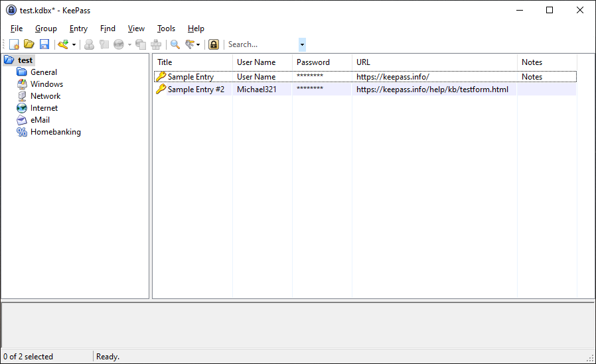Select the Network group
Screen dimensions: 596x364
45,96
